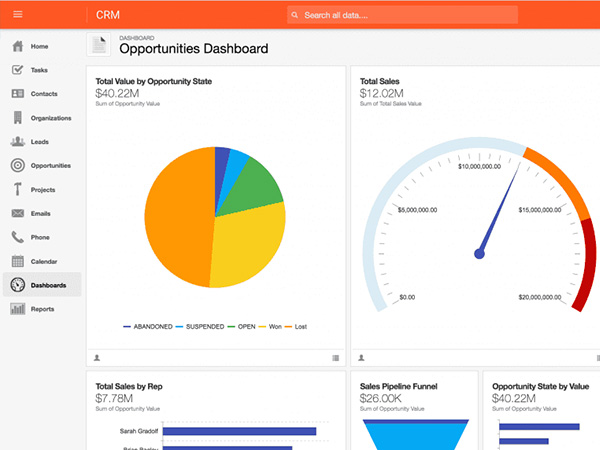600x450 pixels.
Task: Click the $12.02M total sales value
Action: 382,93
